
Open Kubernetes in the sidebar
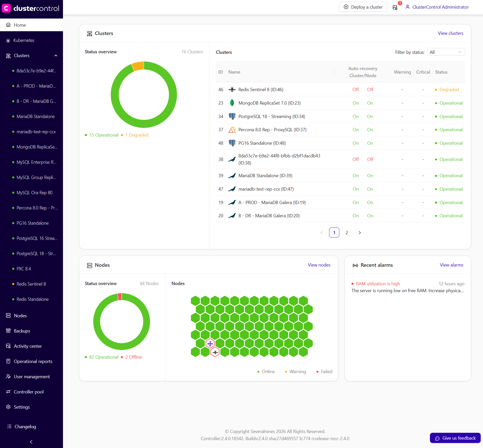coord(31,40)
